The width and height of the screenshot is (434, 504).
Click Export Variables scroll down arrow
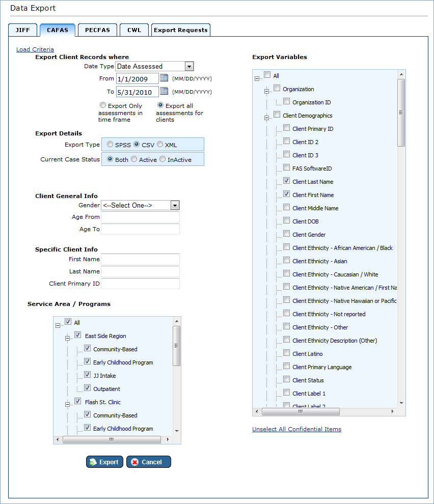point(401,403)
